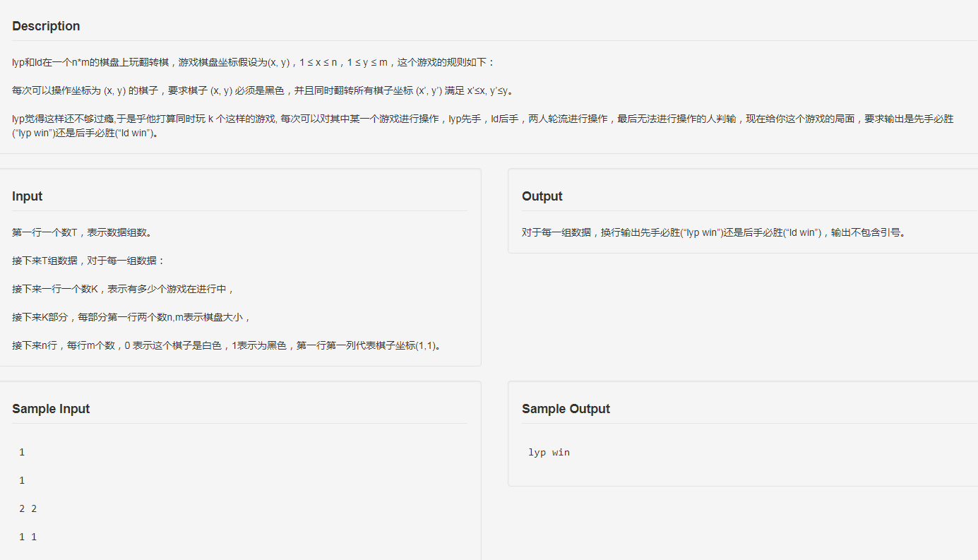Click the first line '1' in Sample Input
Viewport: 978px width, 560px height.
click(21, 452)
